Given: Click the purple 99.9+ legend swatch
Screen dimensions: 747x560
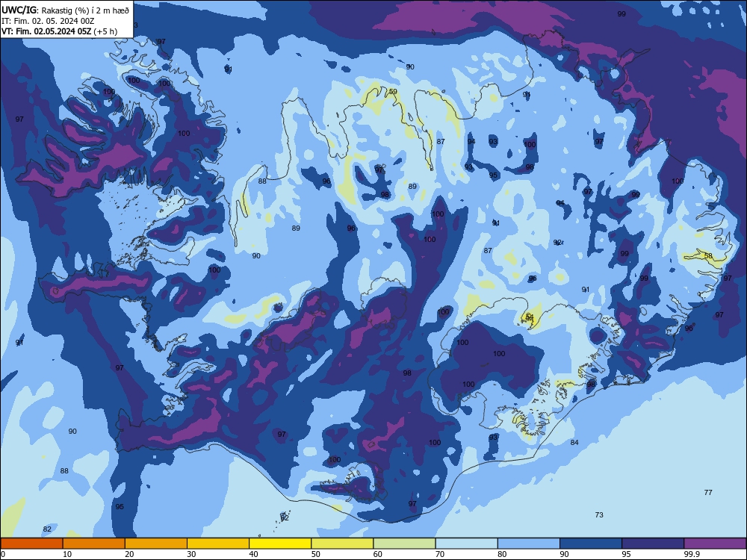Looking at the screenshot, I should point(715,544).
